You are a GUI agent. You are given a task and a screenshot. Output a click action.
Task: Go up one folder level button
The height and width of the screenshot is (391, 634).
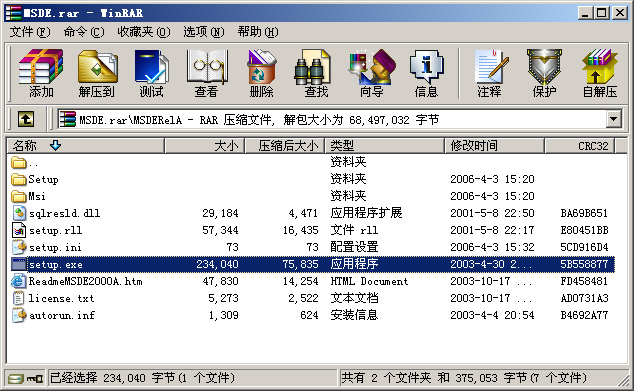26,119
